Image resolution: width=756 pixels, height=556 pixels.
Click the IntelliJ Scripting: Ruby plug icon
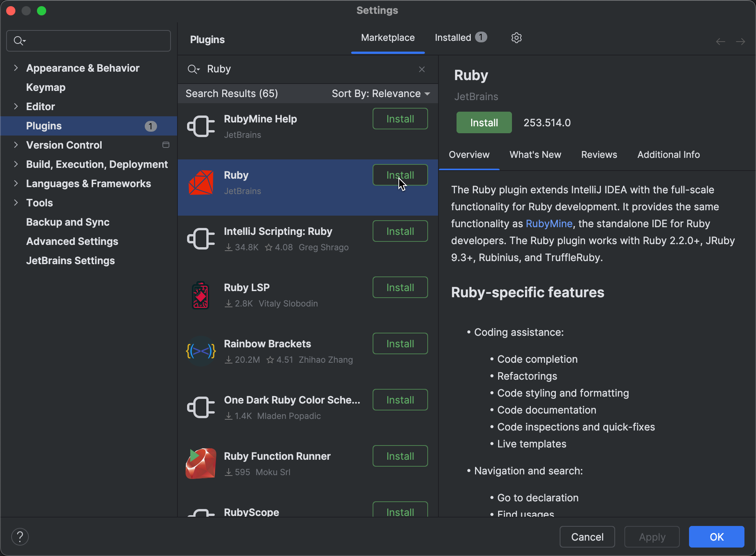point(201,238)
